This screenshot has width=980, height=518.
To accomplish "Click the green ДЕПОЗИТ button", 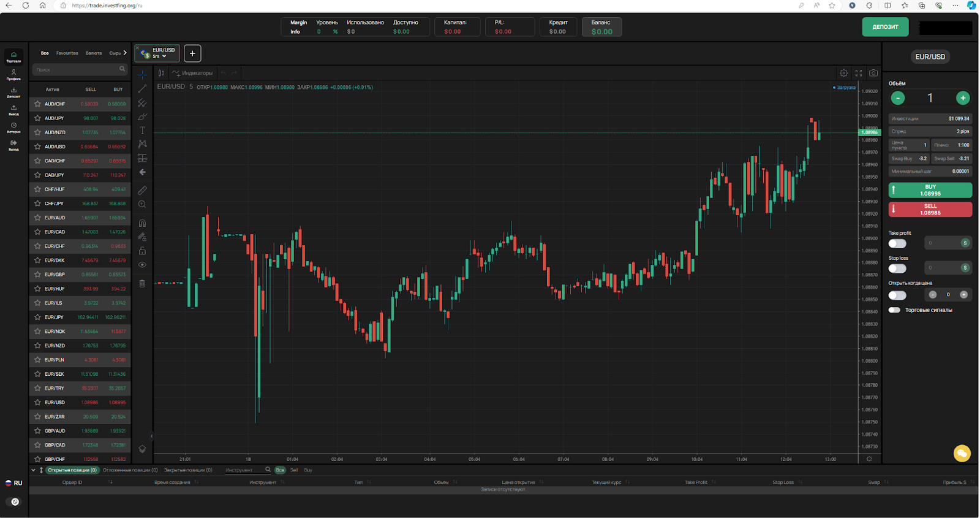I will 885,27.
